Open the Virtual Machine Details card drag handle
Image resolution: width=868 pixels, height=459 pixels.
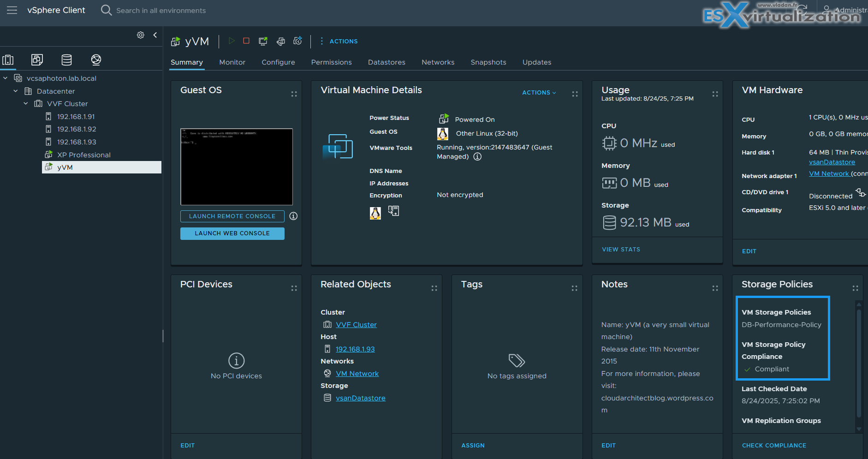point(575,94)
